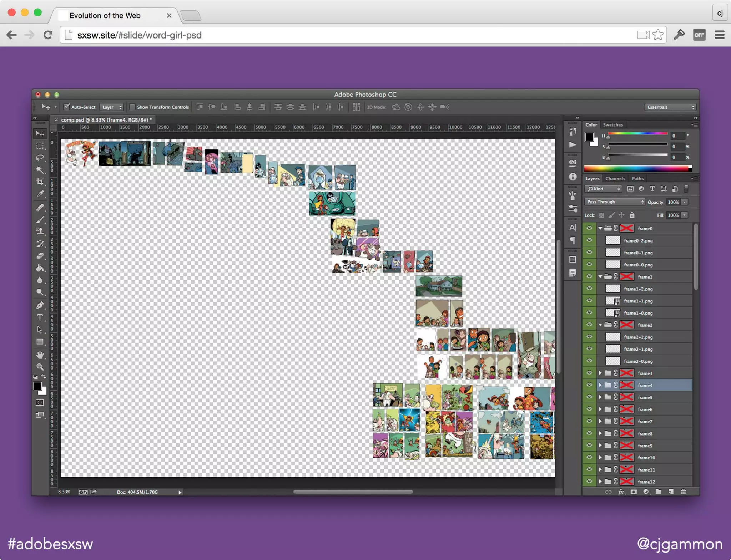Switch to the Swatches tab

pos(613,125)
